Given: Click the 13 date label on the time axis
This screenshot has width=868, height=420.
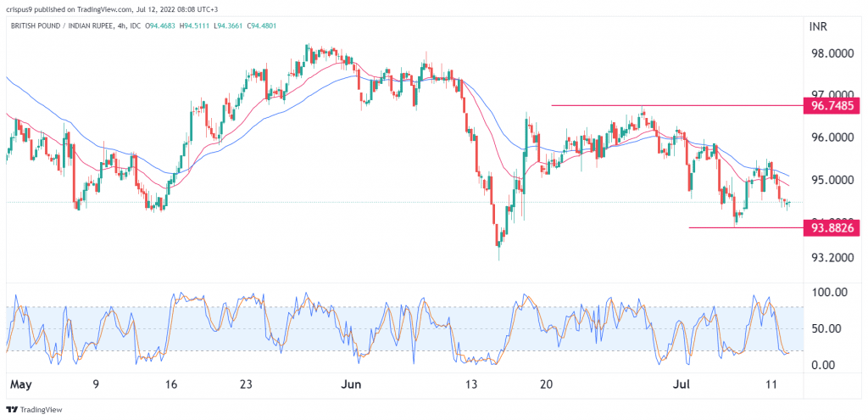Looking at the screenshot, I should click(x=471, y=384).
